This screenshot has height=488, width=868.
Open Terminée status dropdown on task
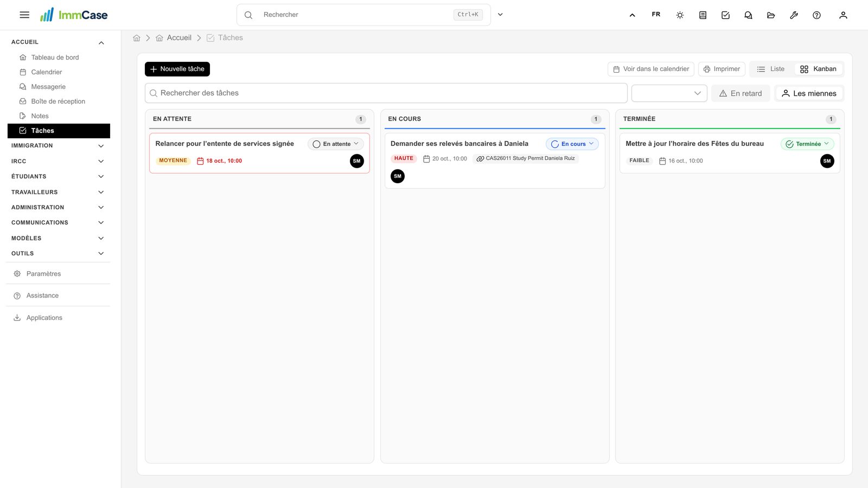[x=807, y=144]
